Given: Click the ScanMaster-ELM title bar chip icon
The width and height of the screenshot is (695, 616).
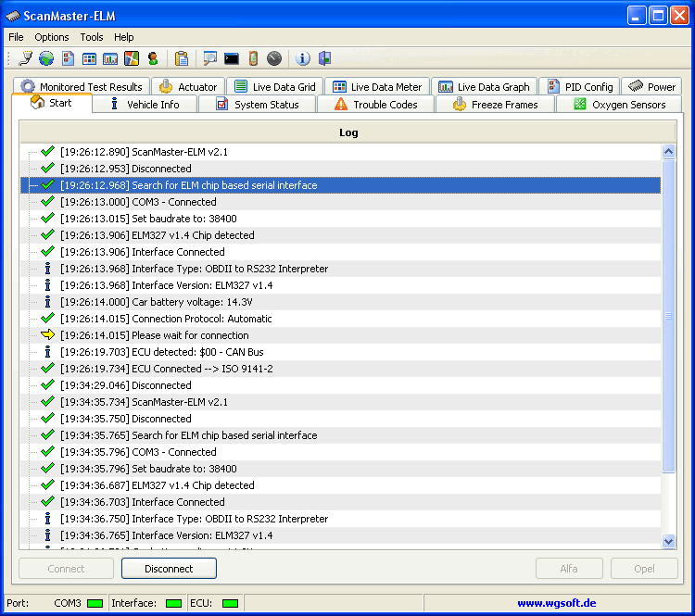Looking at the screenshot, I should (13, 16).
